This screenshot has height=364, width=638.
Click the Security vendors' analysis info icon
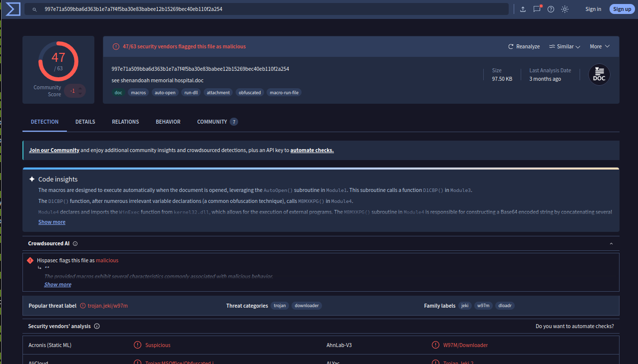click(97, 327)
